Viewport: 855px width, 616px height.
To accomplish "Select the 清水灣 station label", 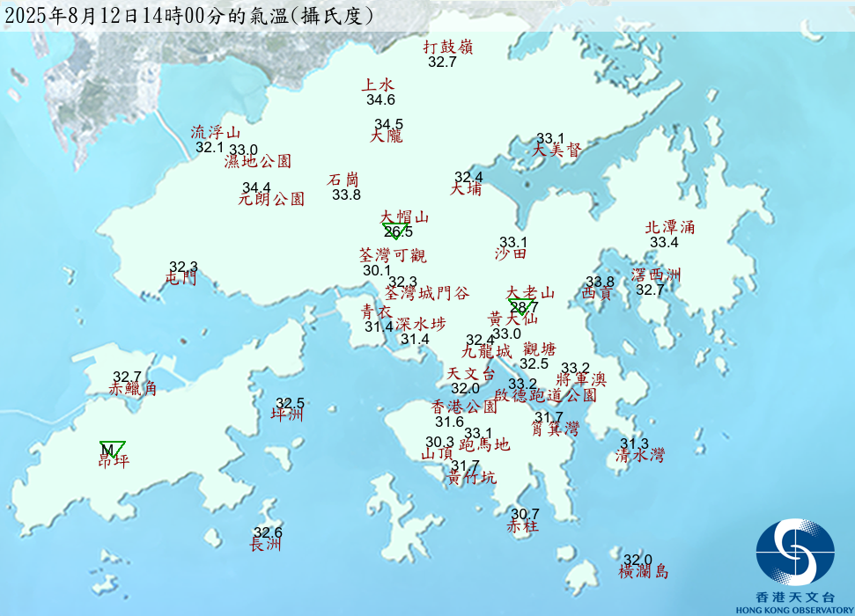I will (640, 455).
